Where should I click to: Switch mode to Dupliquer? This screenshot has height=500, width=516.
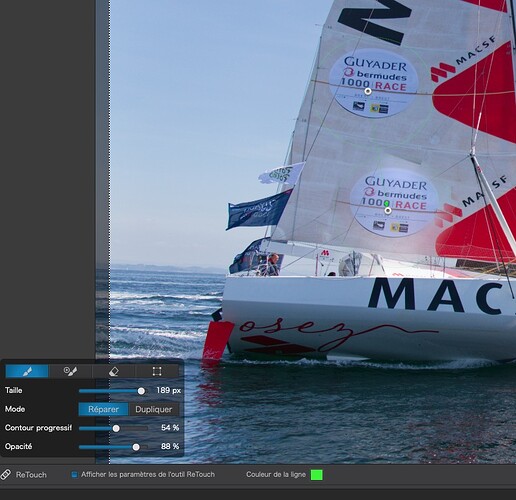[154, 409]
